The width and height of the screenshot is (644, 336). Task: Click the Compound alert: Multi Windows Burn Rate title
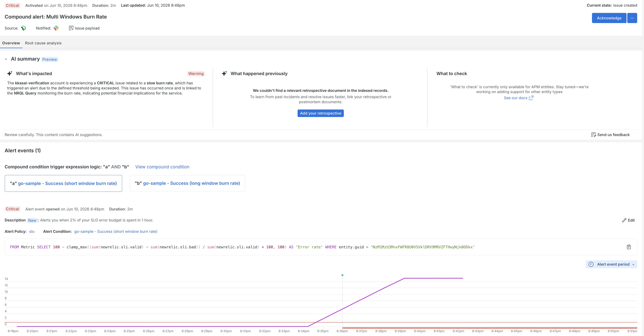tap(56, 17)
